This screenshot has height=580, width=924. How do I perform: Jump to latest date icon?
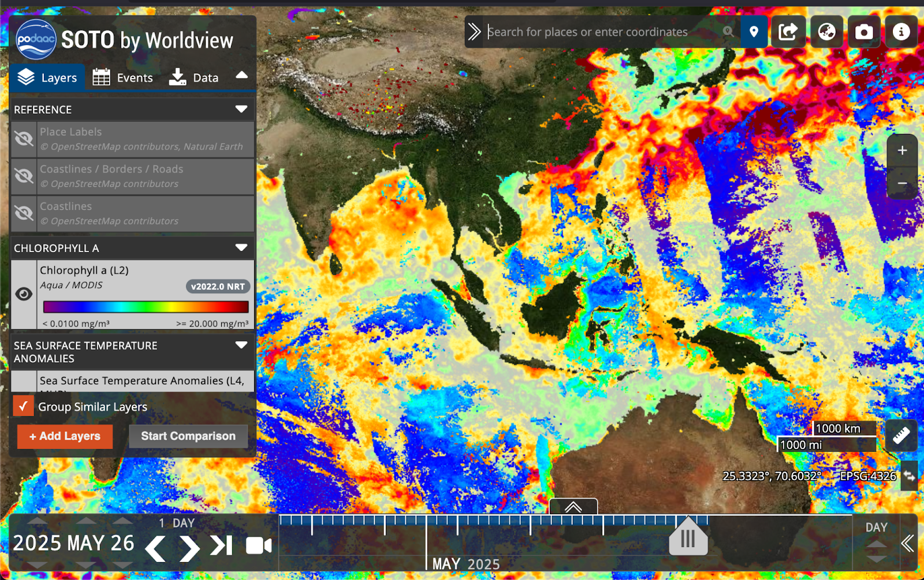coord(221,545)
